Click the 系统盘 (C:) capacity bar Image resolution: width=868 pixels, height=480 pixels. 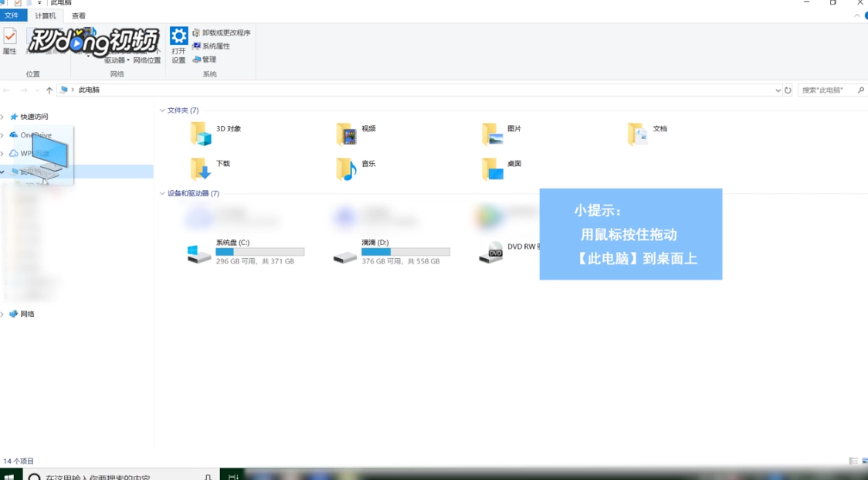(260, 252)
